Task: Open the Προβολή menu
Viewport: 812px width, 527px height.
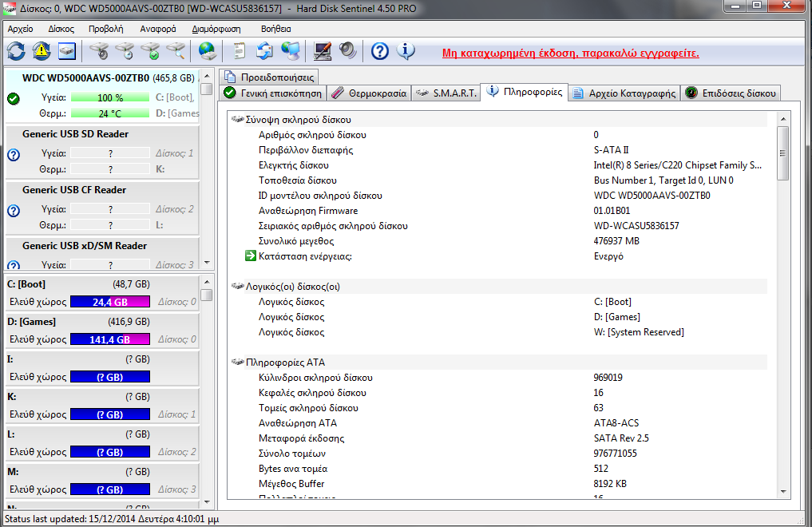Action: click(x=105, y=29)
